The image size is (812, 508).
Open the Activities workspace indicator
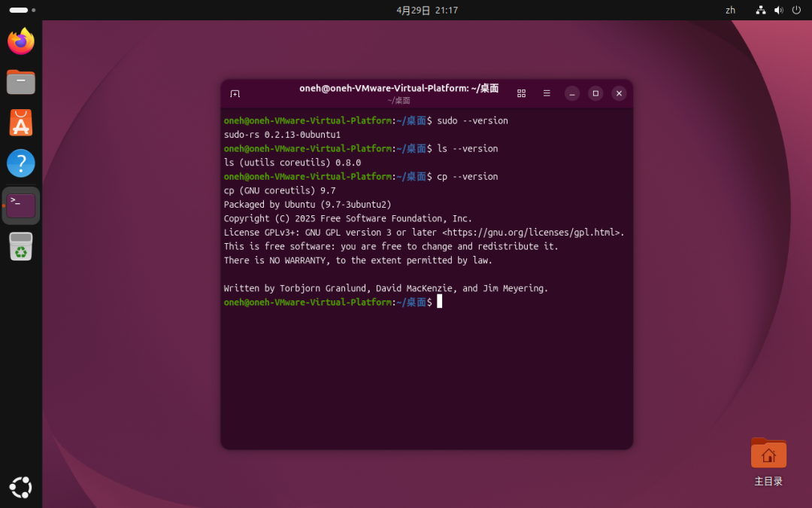23,11
